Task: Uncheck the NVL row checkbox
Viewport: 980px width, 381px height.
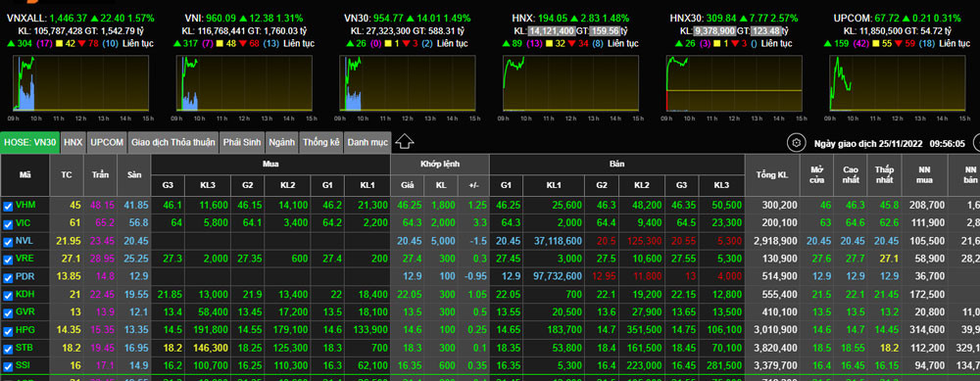Action: click(8, 242)
